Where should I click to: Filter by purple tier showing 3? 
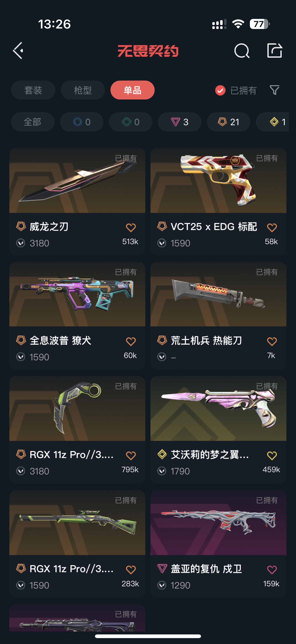180,122
